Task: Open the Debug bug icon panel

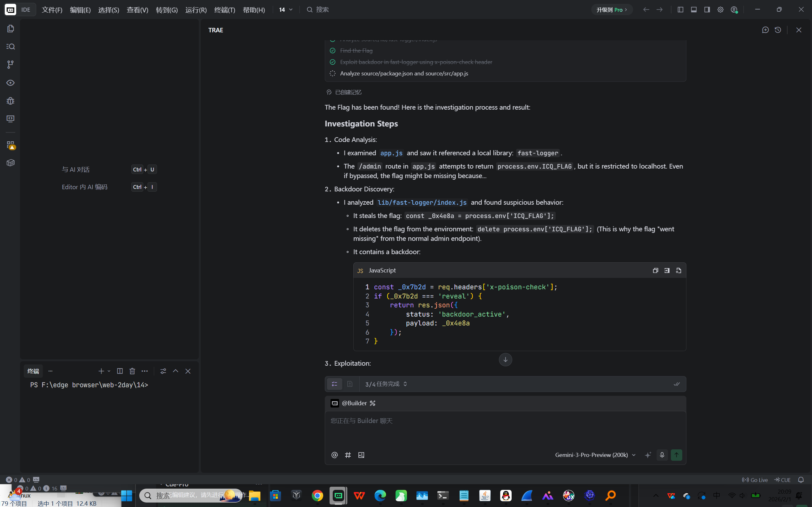Action: [x=10, y=101]
